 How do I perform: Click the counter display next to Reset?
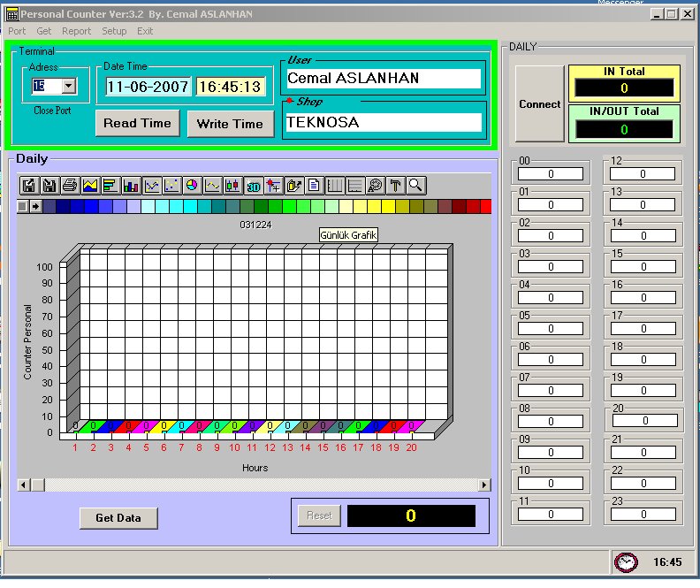[411, 515]
